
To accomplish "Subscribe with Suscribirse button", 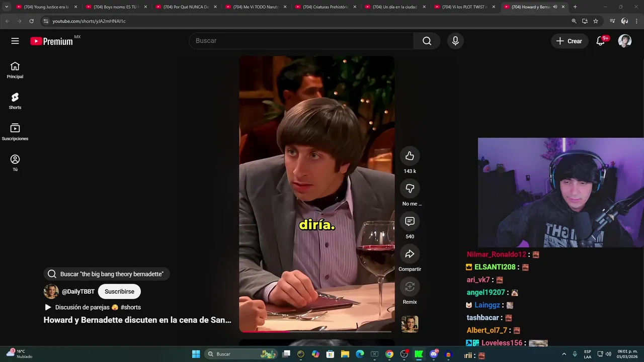I will pos(119,292).
